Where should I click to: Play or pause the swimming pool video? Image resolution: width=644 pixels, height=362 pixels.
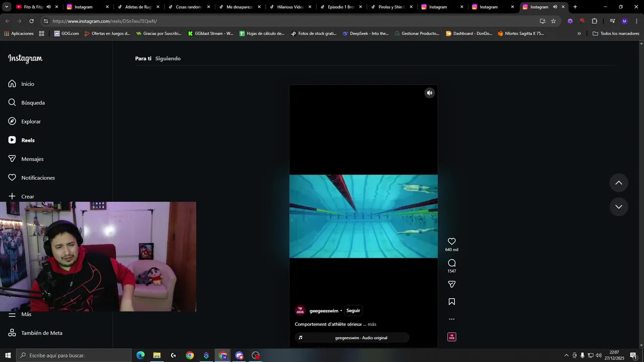click(x=363, y=216)
